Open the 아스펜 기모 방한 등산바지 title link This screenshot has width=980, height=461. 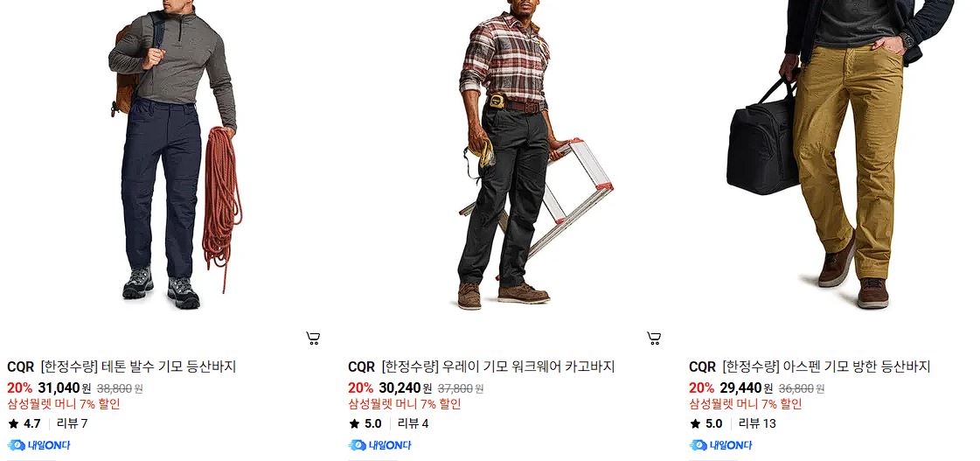826,367
